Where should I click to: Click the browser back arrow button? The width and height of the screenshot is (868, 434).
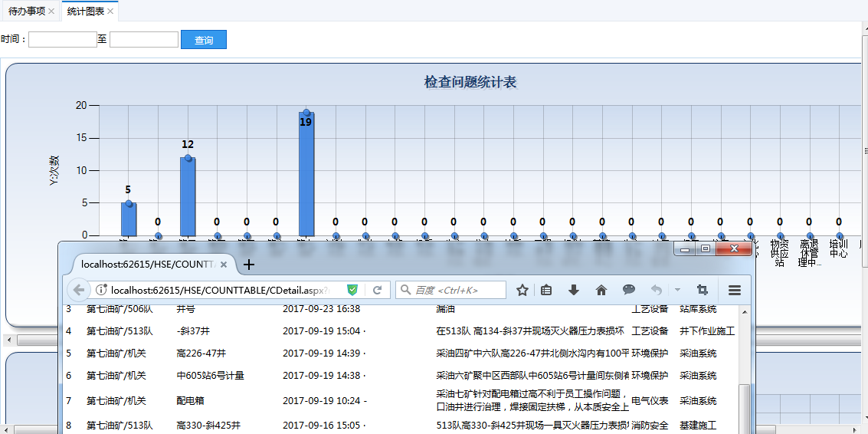79,290
